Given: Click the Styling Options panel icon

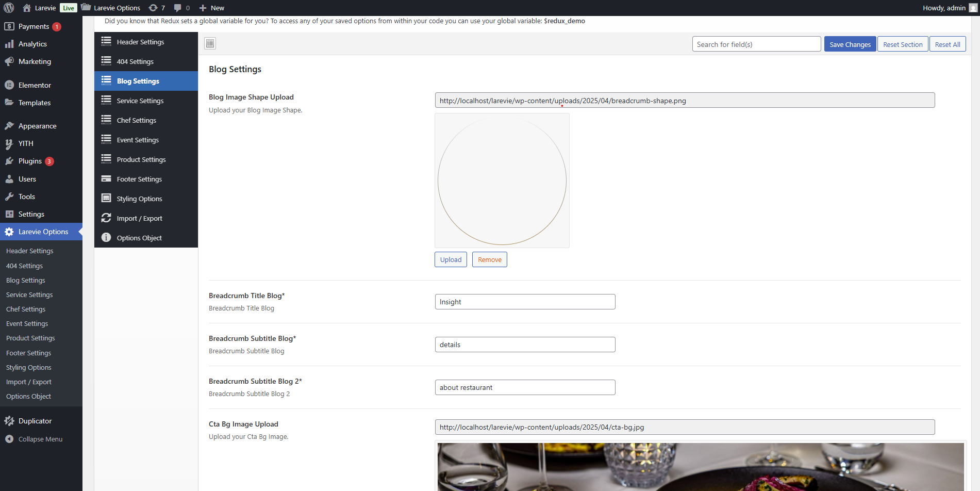Looking at the screenshot, I should point(106,199).
